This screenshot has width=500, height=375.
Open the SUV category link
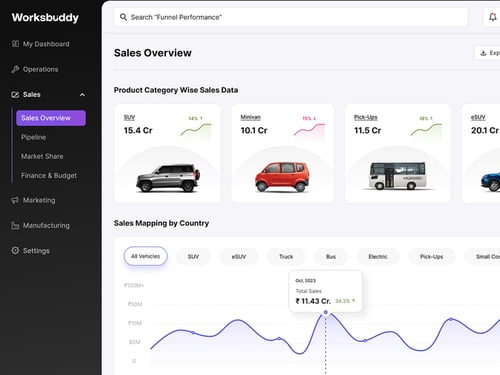pyautogui.click(x=129, y=117)
